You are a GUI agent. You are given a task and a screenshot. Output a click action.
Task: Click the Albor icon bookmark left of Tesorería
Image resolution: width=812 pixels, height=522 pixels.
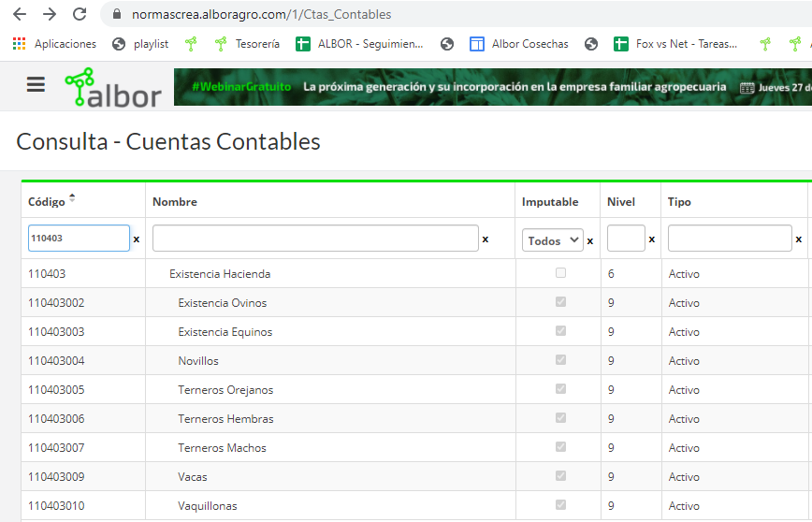191,44
